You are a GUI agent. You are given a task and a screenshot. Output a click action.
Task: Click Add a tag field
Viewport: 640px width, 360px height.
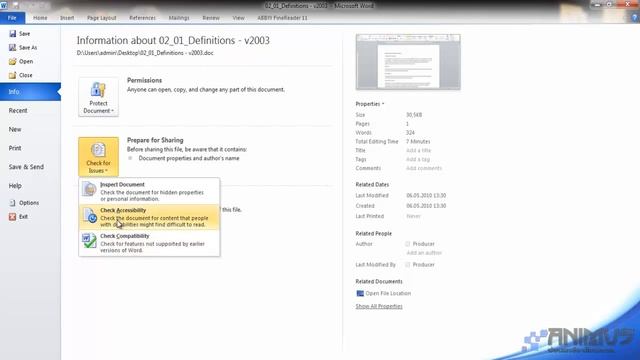pos(418,160)
